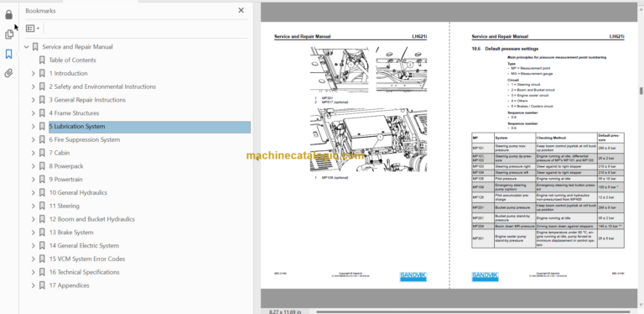Expand 6 Fire Suppression System bookmark

tap(34, 139)
